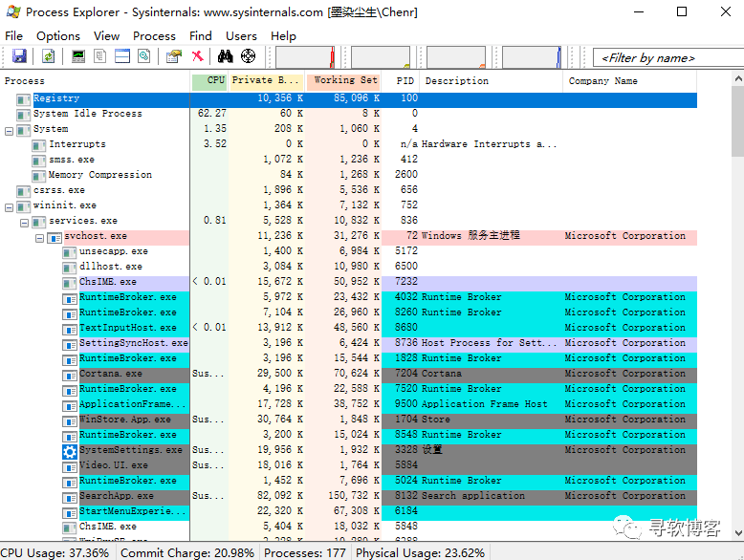Click the Video.UI.exe process icon
744x560 pixels.
(70, 467)
